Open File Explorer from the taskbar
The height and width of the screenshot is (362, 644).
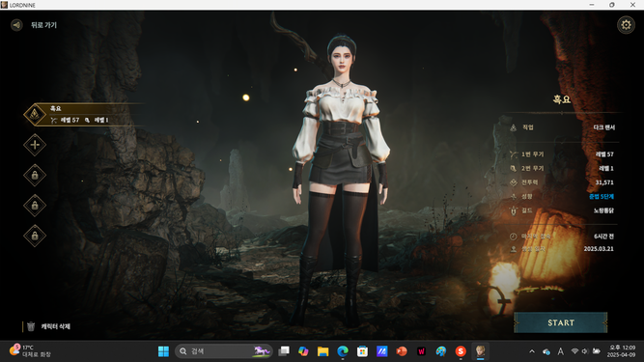322,351
